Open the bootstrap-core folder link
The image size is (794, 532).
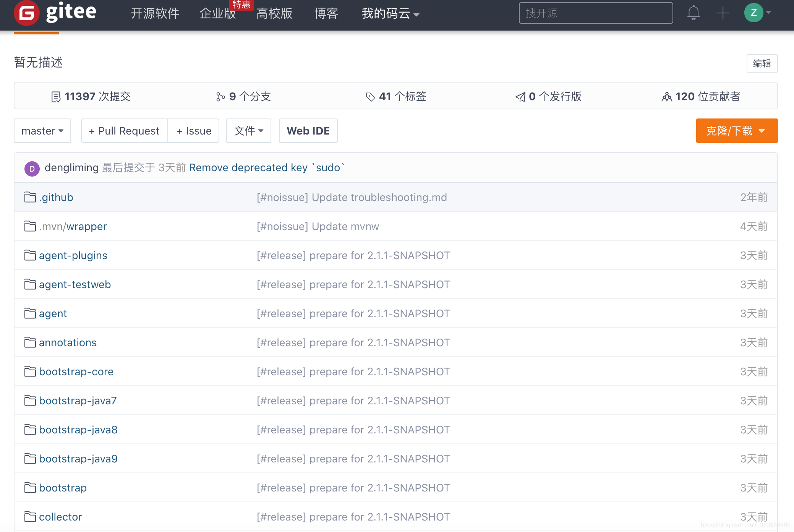click(76, 371)
